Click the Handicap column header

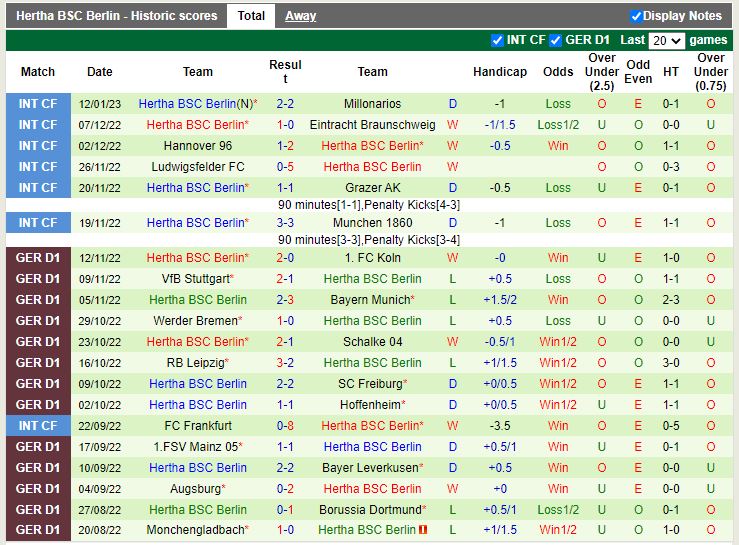tap(500, 72)
